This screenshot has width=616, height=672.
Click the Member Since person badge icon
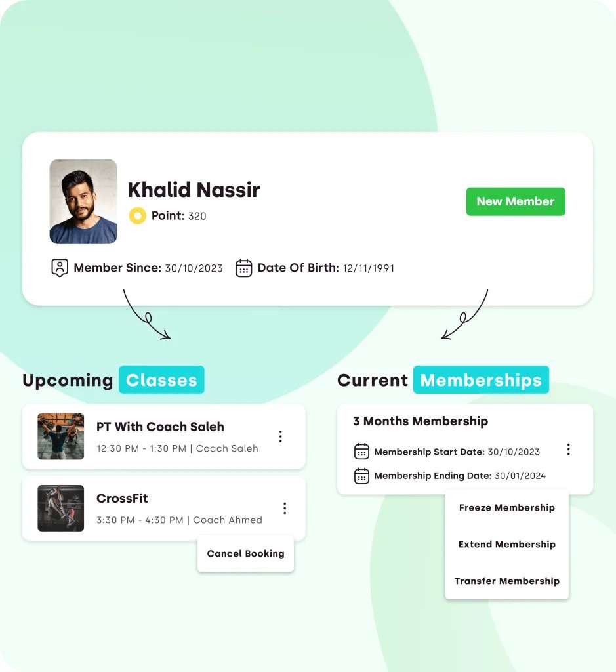tap(60, 268)
